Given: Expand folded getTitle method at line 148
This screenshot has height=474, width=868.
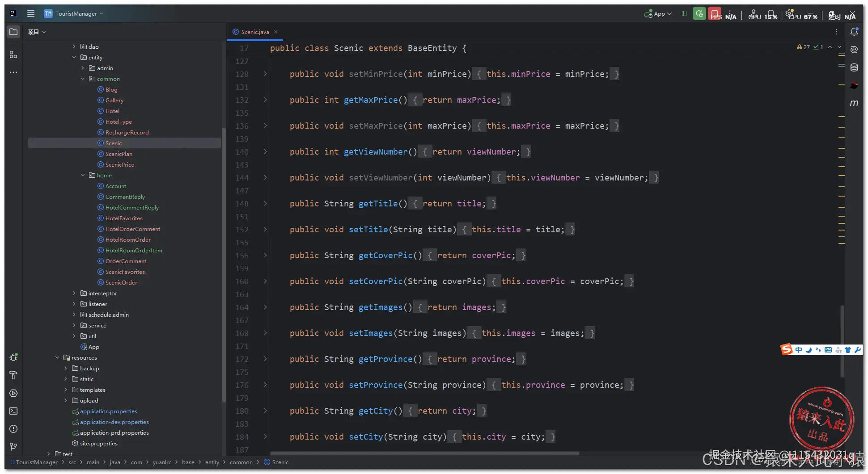Looking at the screenshot, I should (265, 203).
